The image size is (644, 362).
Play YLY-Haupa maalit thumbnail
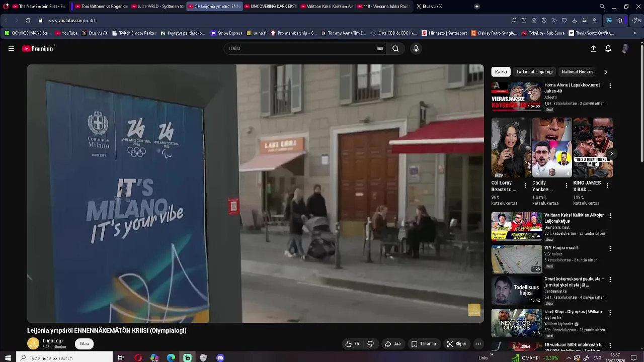pyautogui.click(x=517, y=259)
